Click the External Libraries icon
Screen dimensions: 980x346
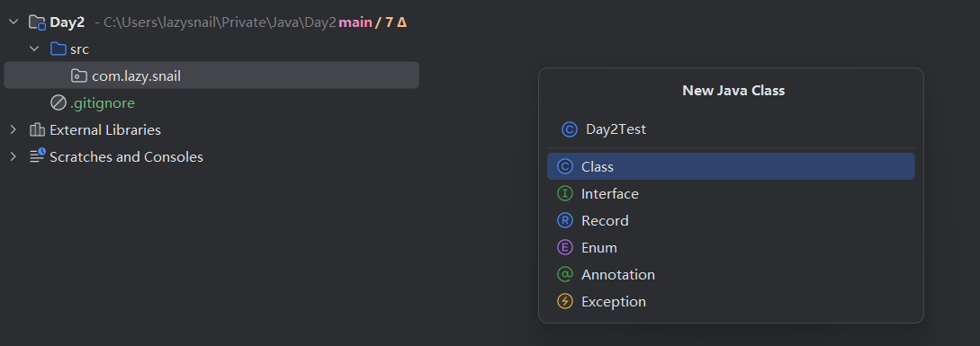point(37,130)
